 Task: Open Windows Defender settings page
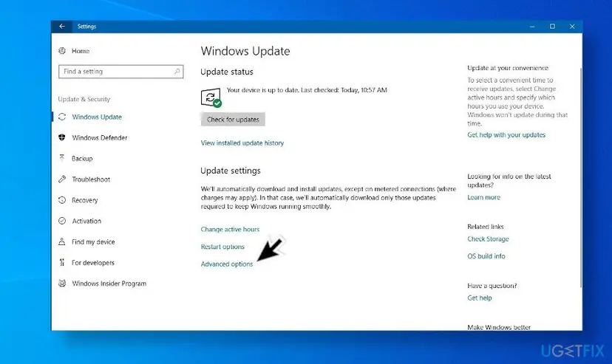tap(100, 137)
